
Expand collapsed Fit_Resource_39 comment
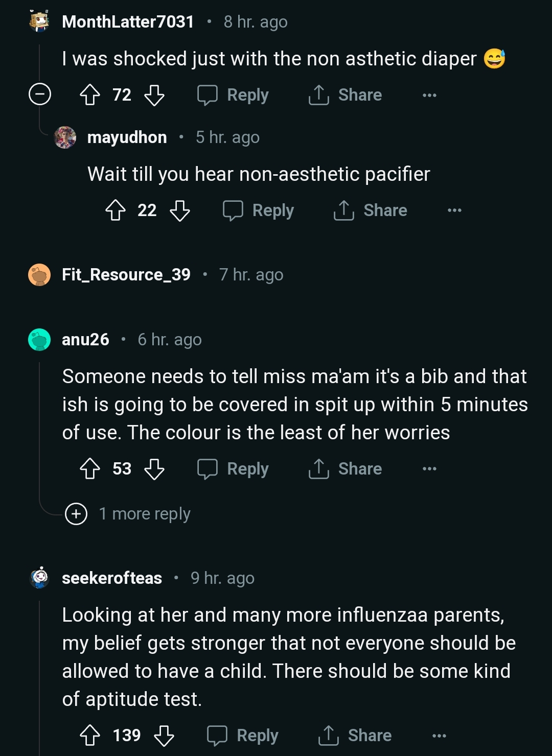point(126,275)
